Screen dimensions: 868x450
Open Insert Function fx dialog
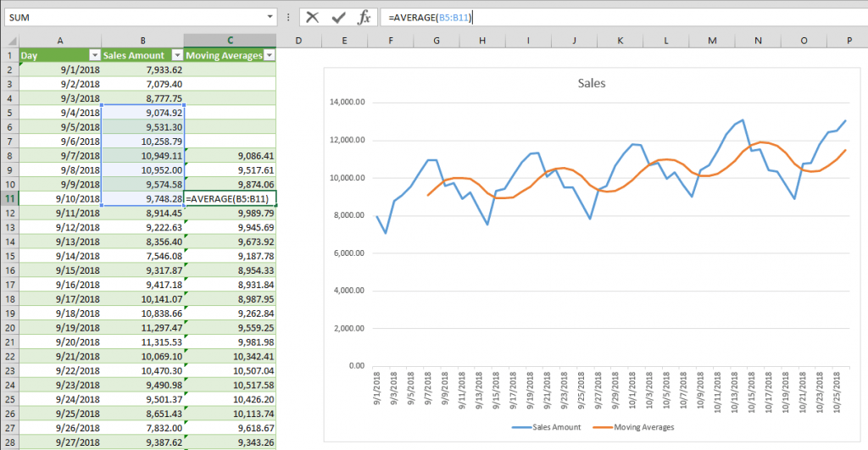[364, 17]
